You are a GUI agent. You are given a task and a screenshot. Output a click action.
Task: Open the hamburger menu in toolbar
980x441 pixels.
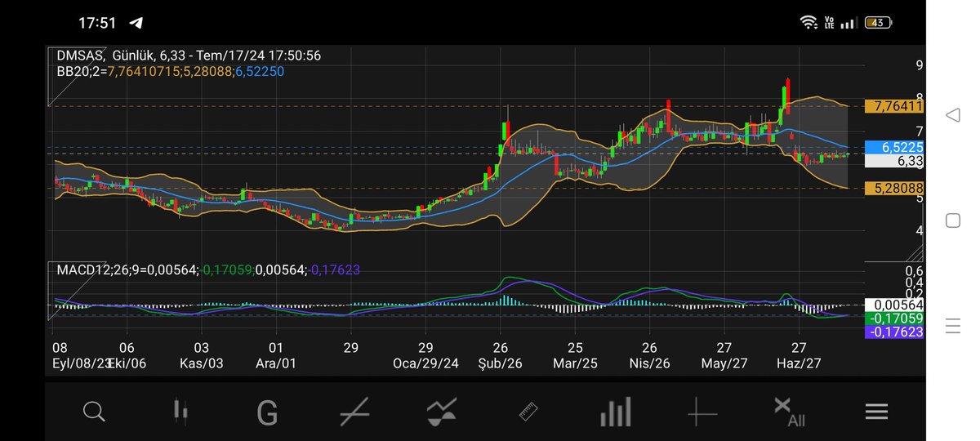click(x=876, y=412)
